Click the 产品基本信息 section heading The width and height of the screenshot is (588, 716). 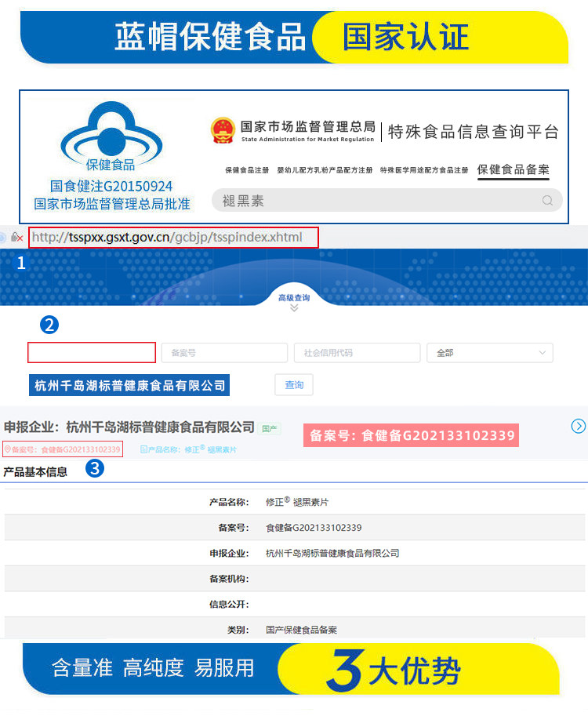pyautogui.click(x=35, y=471)
